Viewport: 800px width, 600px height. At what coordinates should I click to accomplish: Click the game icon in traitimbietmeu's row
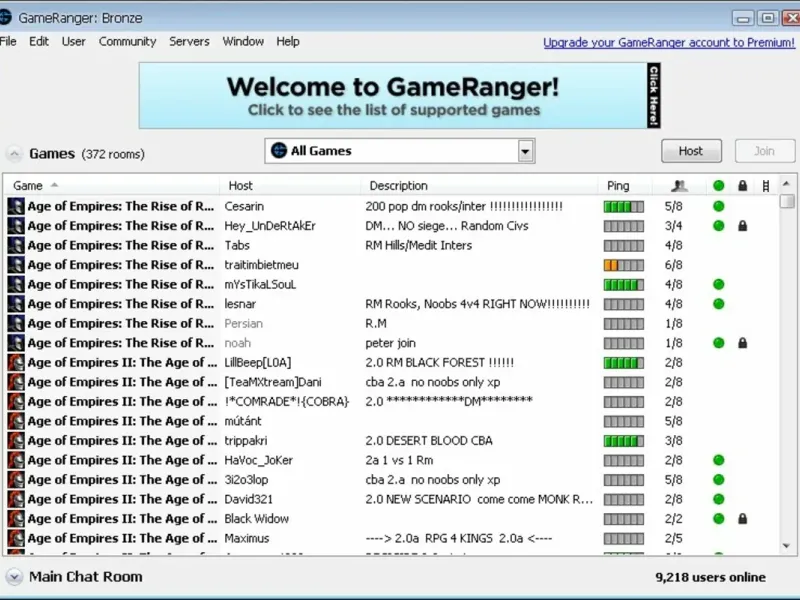click(16, 265)
